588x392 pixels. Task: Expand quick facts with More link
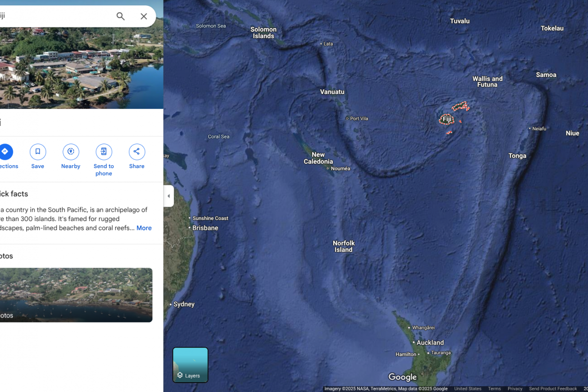[144, 228]
